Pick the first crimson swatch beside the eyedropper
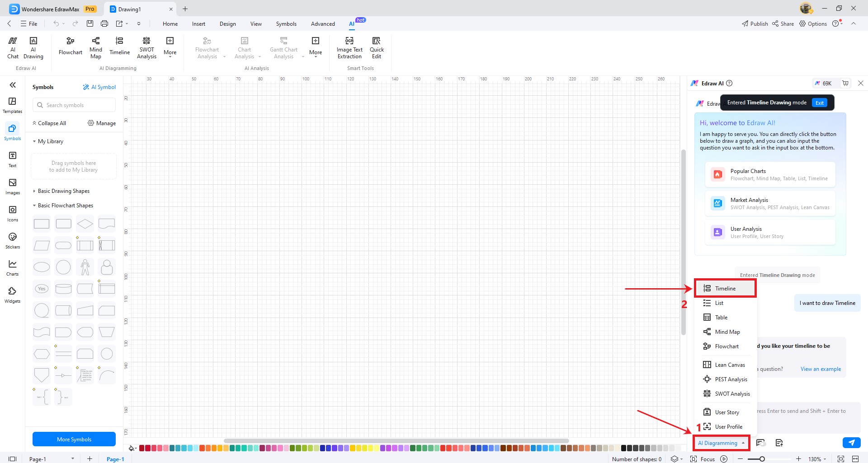Screen dimensions: 868x463 click(142, 448)
